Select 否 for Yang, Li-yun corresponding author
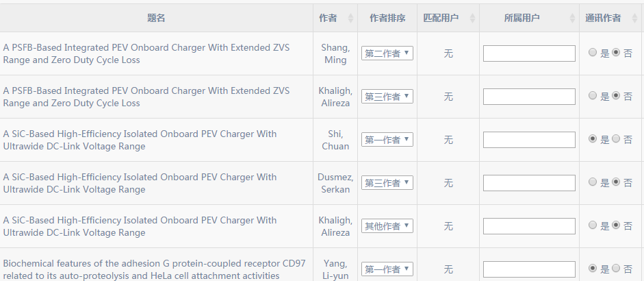This screenshot has height=281, width=644. click(616, 268)
